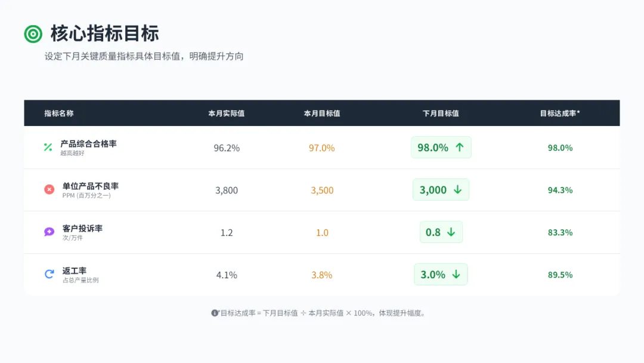Click the green percent icon for 产品综合合格率

pyautogui.click(x=48, y=147)
